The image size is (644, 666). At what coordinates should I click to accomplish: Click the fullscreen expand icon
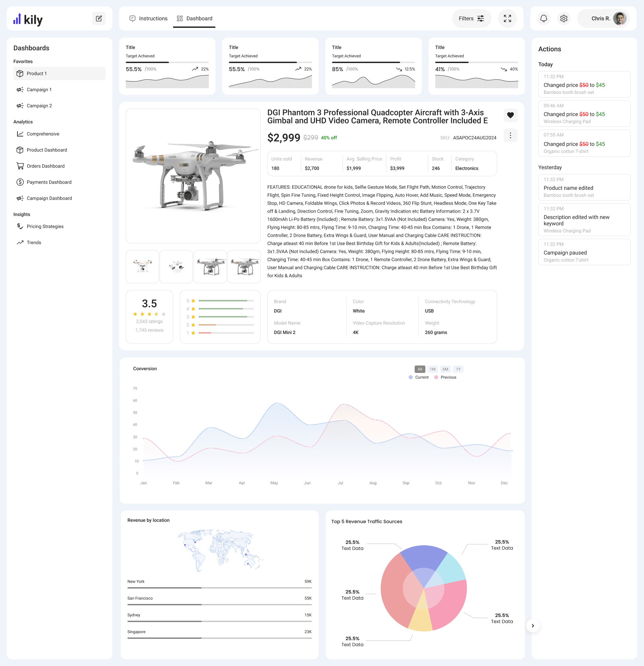507,19
